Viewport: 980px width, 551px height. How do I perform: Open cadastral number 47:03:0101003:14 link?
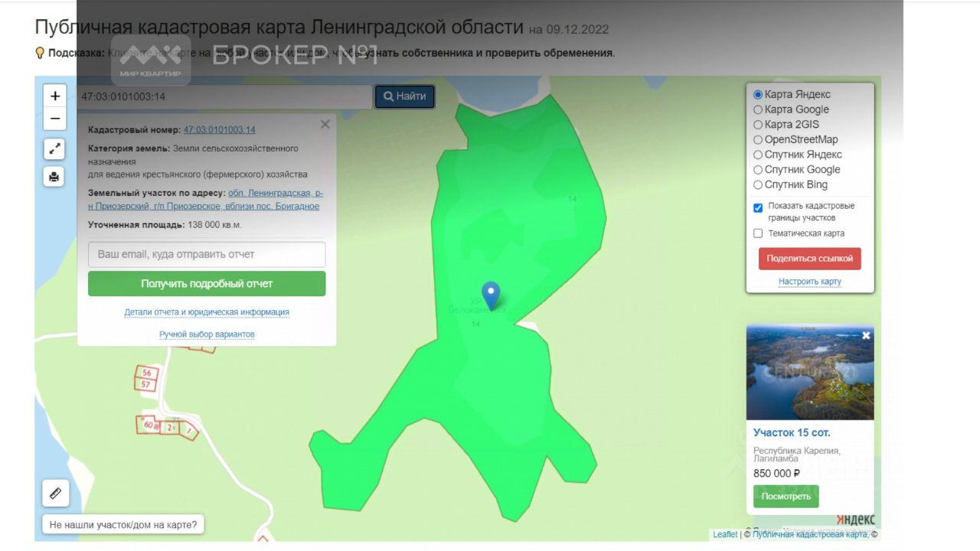point(220,130)
